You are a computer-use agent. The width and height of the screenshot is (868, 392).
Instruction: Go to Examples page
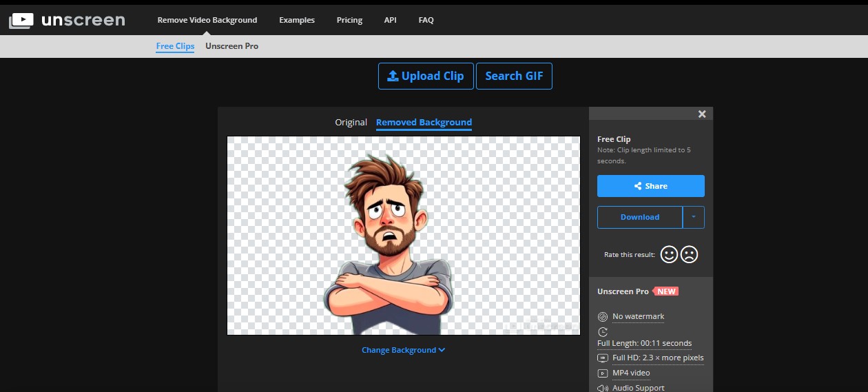297,20
